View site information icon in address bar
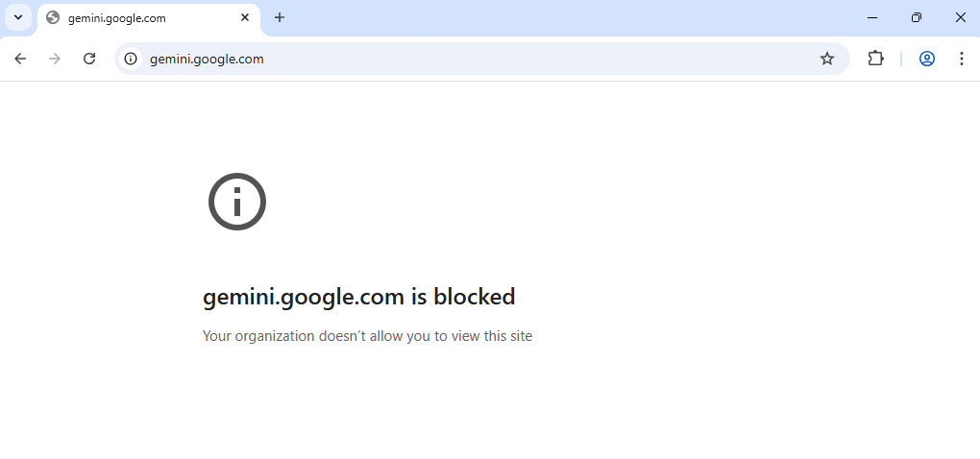This screenshot has height=459, width=980. pos(131,59)
